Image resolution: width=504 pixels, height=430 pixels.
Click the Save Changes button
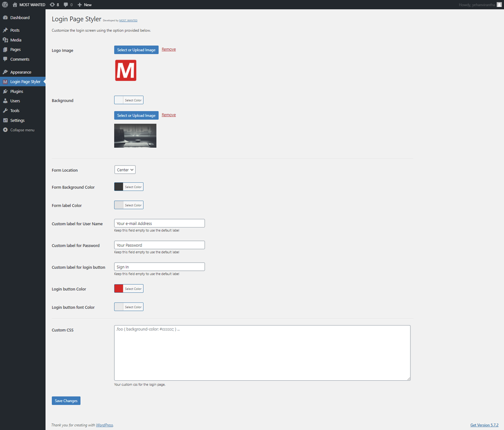[x=65, y=400]
